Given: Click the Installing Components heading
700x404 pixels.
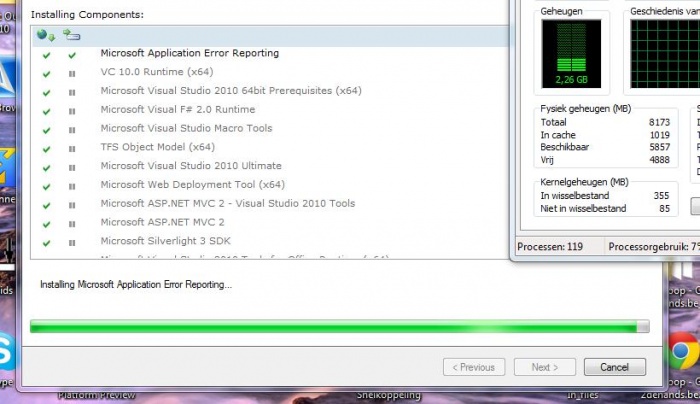Looking at the screenshot, I should pyautogui.click(x=87, y=15).
